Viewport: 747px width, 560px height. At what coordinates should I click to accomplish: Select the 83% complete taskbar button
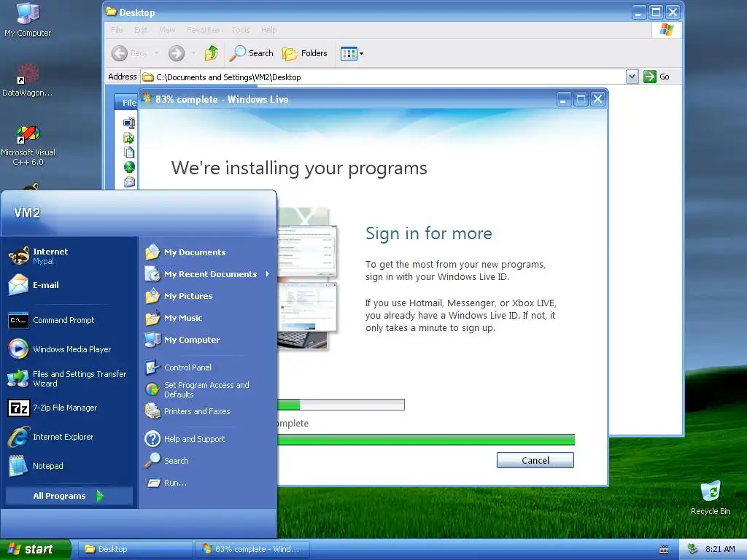coord(252,549)
